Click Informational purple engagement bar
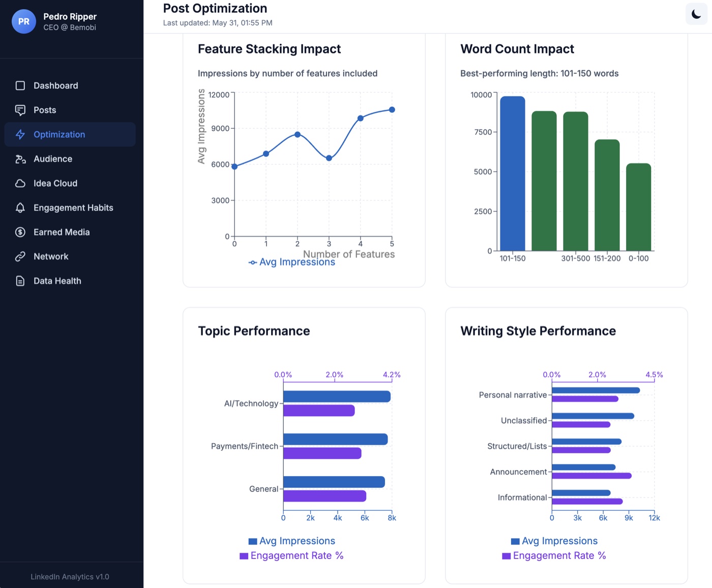This screenshot has width=712, height=588. (x=587, y=501)
